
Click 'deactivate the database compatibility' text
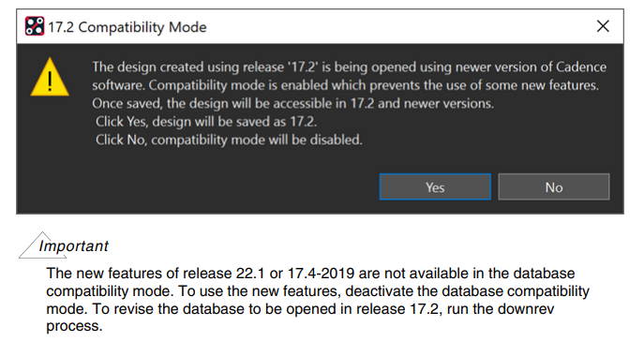click(x=468, y=291)
